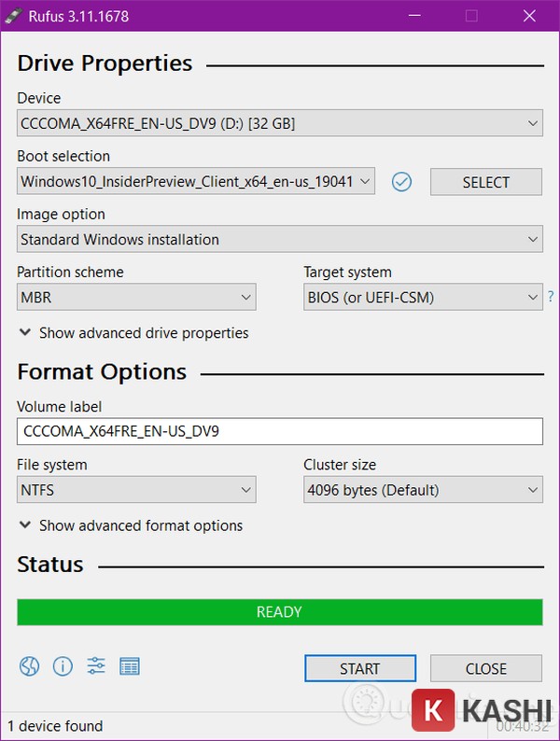Open the File system NTFS dropdown

click(x=136, y=490)
